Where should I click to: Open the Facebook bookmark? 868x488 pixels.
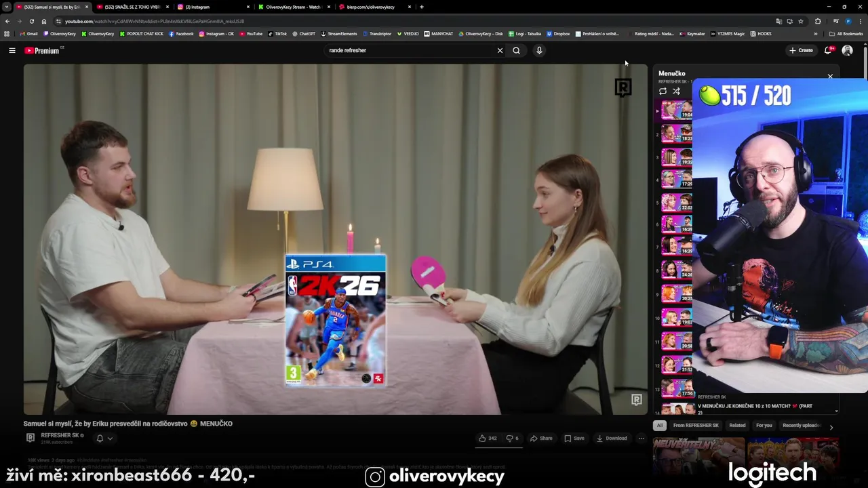click(x=181, y=33)
